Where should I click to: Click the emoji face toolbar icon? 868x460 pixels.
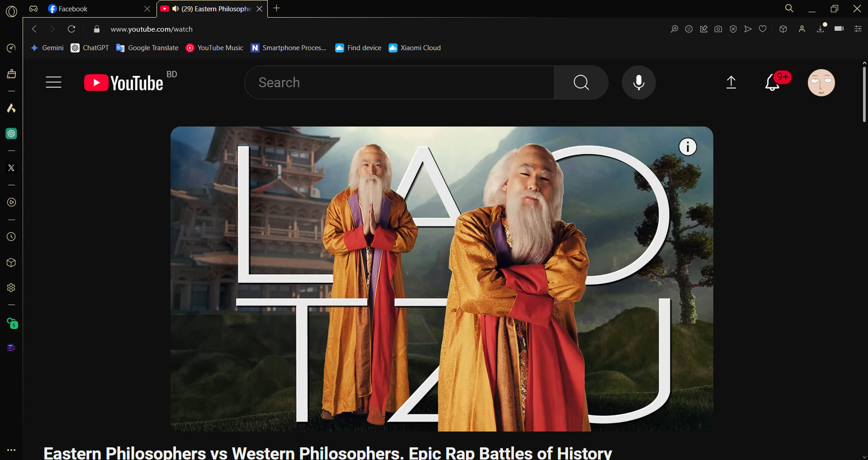pyautogui.click(x=689, y=29)
